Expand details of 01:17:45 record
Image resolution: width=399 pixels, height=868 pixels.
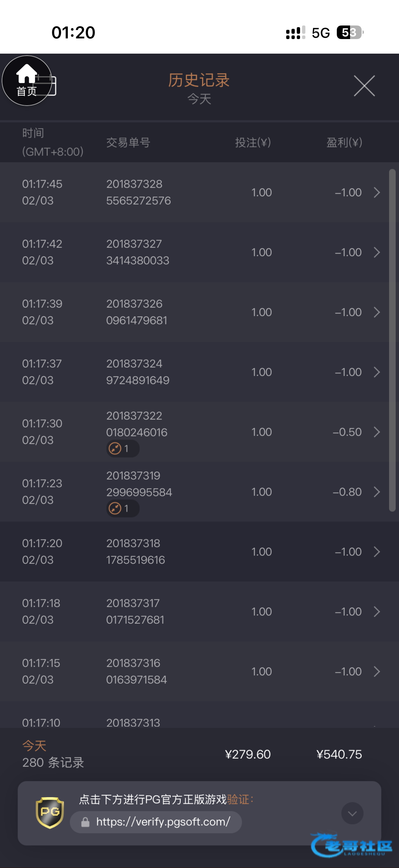377,192
